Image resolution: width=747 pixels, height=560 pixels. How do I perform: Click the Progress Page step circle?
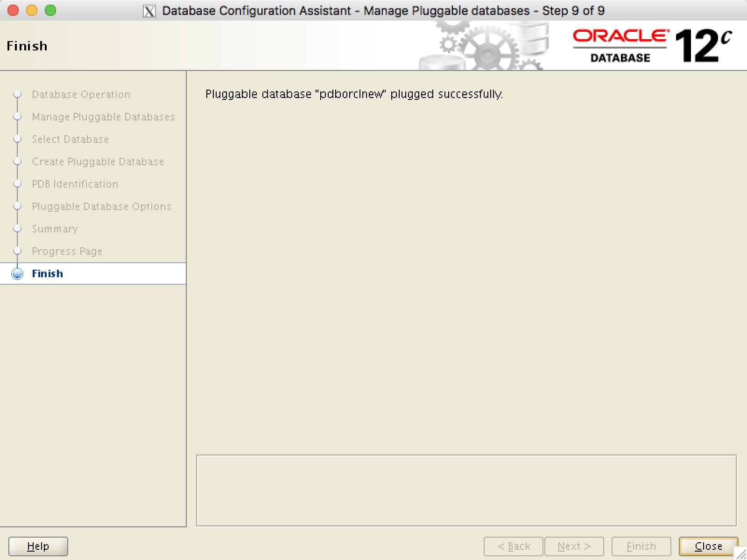pos(17,251)
